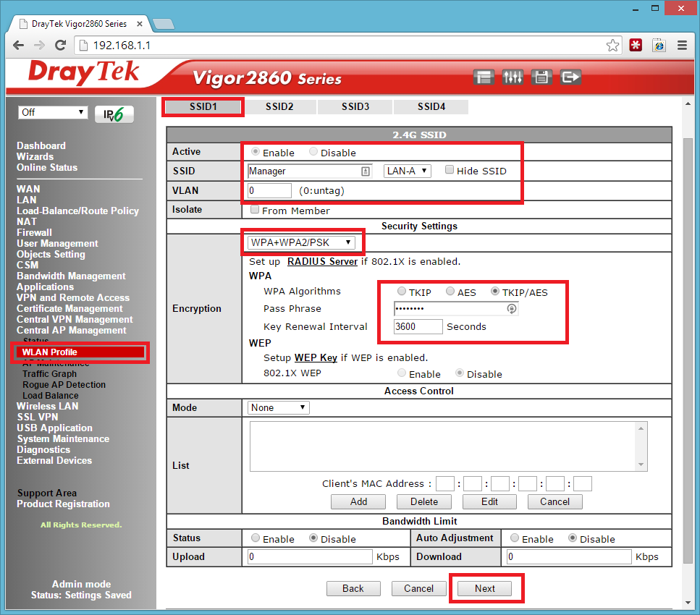
Task: Open the WEP Key link
Action: 316,358
